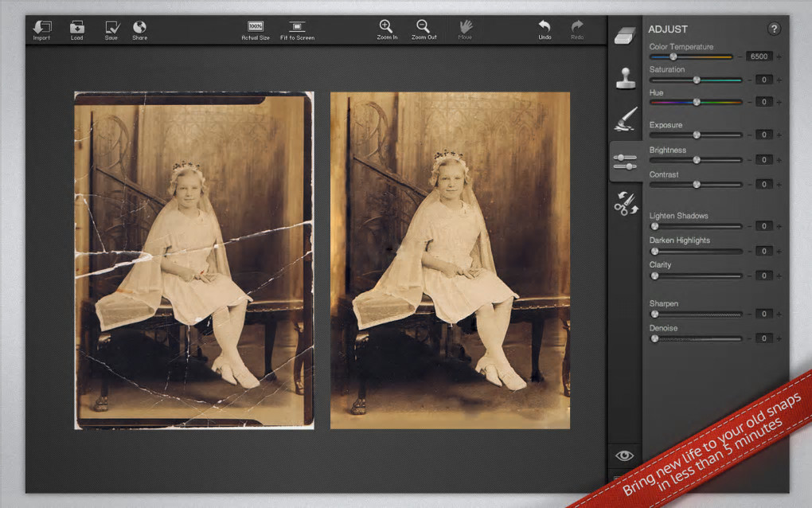812x508 pixels.
Task: Open the crop and rotate scissors tool
Action: [626, 204]
